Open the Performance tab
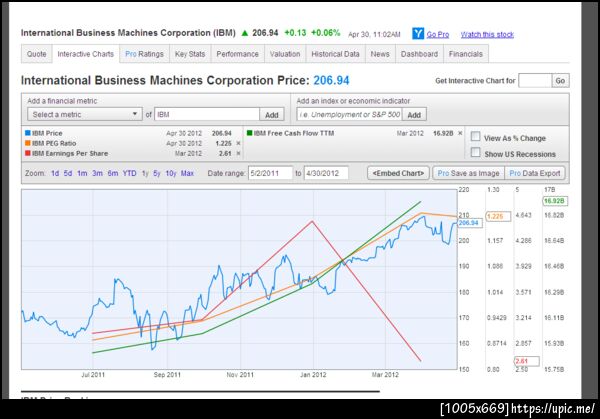 point(238,54)
